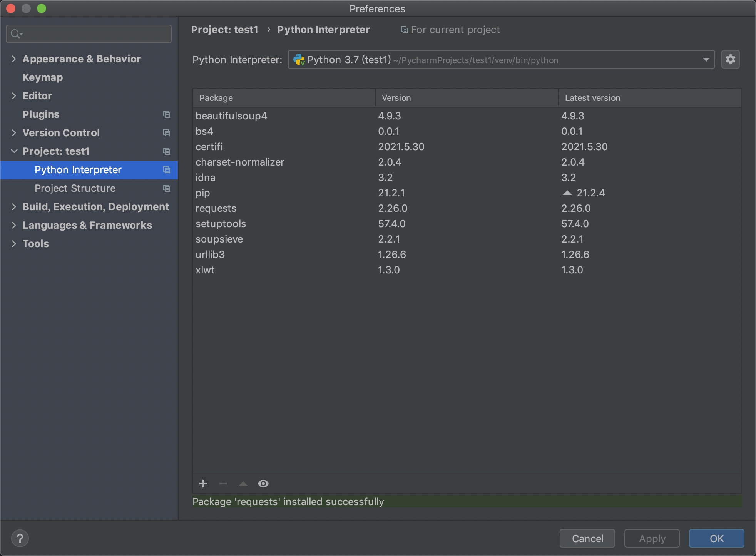Viewport: 756px width, 556px height.
Task: Click project-level icon beside Python Interpreter
Action: (167, 170)
